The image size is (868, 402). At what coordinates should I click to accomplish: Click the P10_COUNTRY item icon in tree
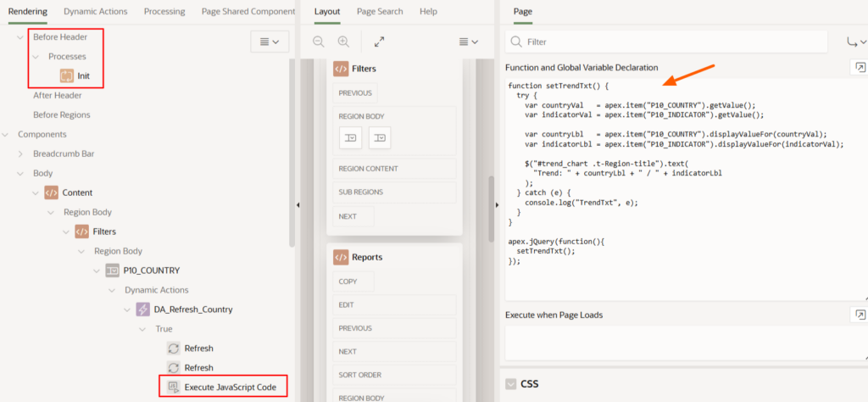pyautogui.click(x=112, y=271)
